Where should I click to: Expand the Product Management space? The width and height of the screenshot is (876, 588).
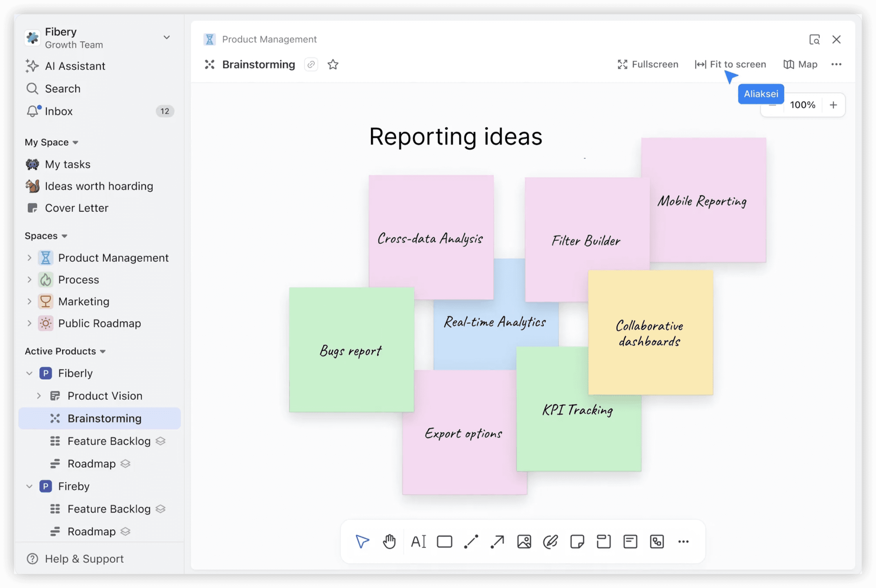[29, 258]
